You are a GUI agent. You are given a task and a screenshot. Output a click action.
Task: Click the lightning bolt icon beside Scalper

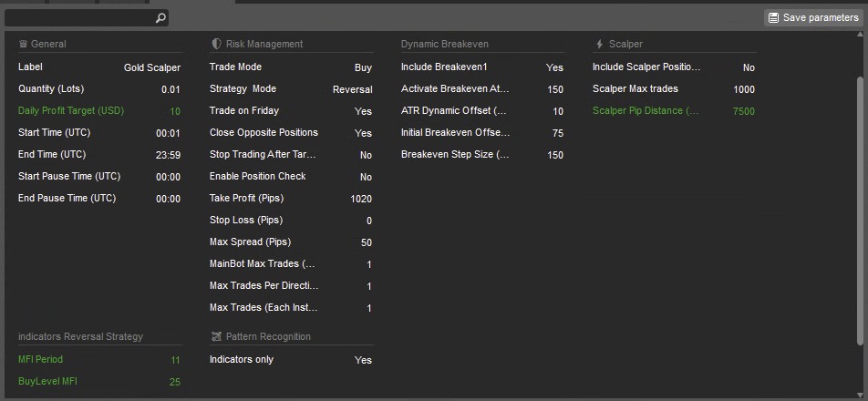tap(599, 44)
